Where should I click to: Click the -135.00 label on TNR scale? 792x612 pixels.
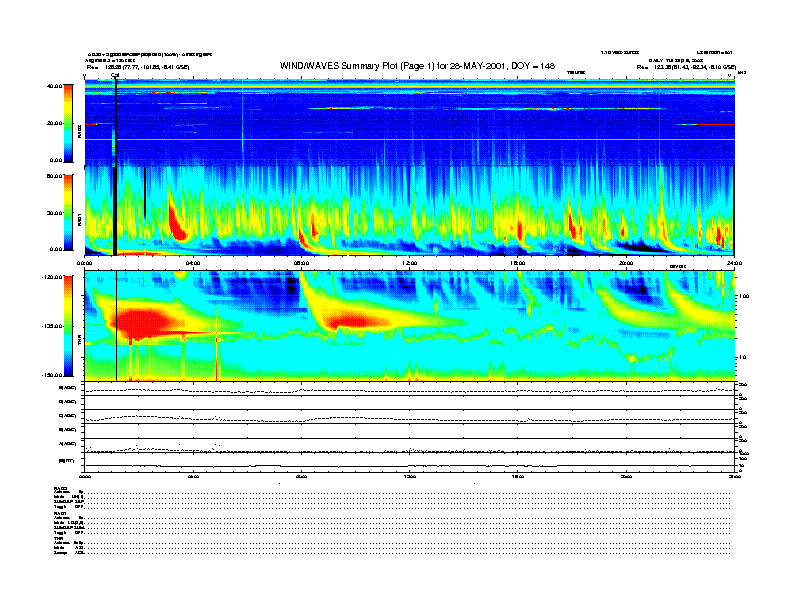52,326
